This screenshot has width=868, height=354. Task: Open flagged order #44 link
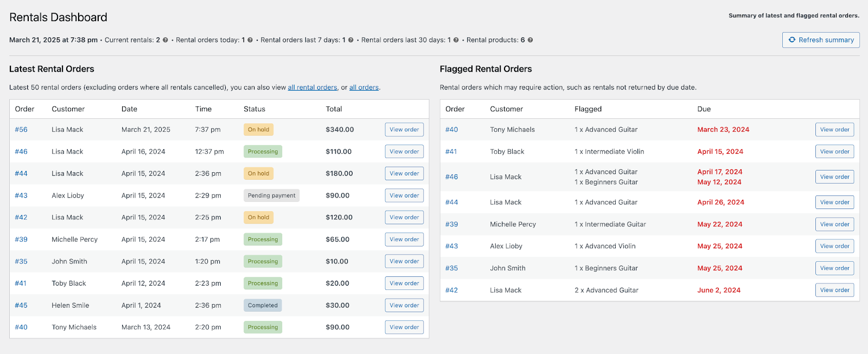point(451,203)
